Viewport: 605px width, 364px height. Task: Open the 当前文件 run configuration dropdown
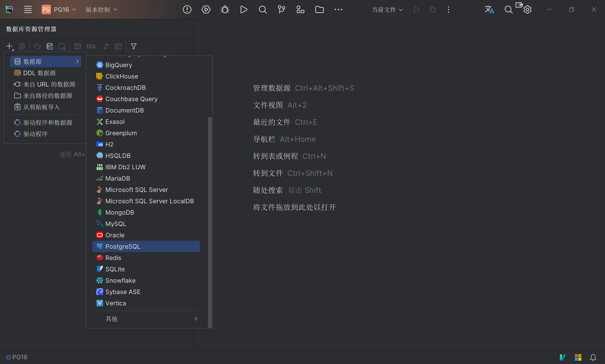387,9
